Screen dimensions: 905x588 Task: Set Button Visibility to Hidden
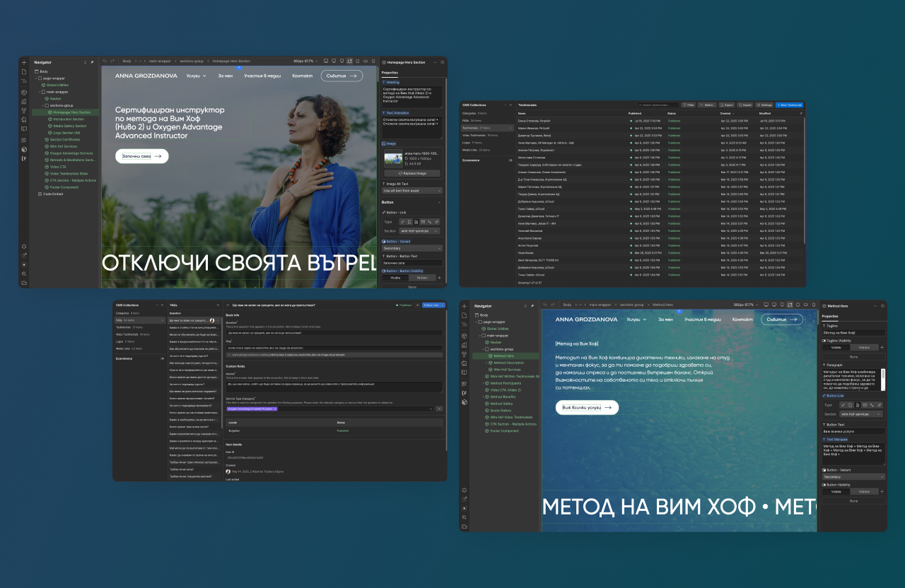coord(422,278)
